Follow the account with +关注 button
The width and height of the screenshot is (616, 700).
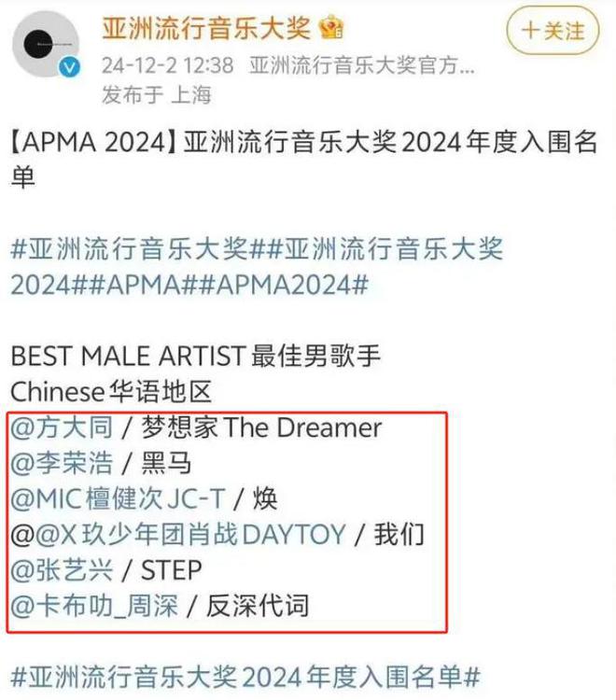553,31
